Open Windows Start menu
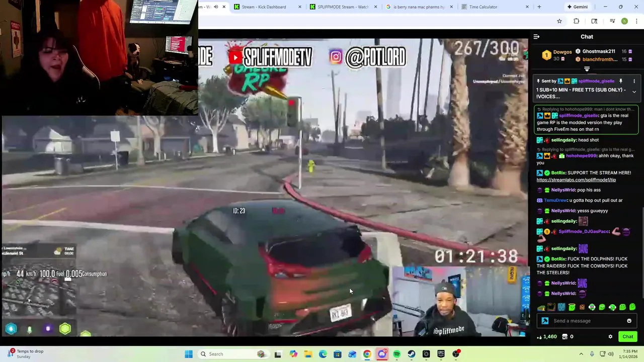This screenshot has width=644, height=362. [189, 354]
